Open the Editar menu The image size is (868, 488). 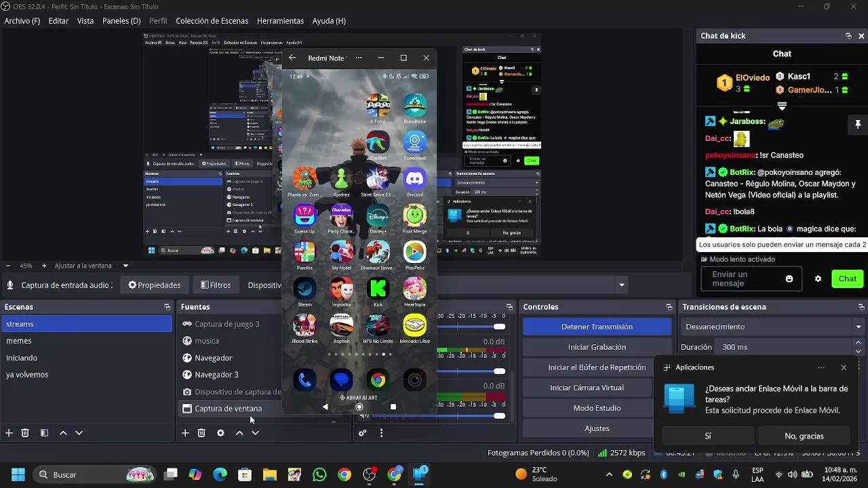click(x=58, y=21)
